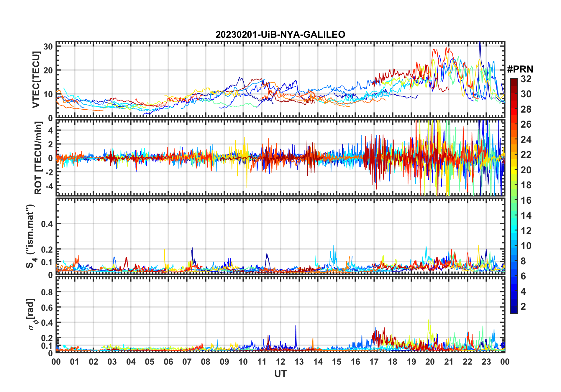Click x-axis tick label 18
Image resolution: width=561 pixels, height=392 pixels.
393,362
